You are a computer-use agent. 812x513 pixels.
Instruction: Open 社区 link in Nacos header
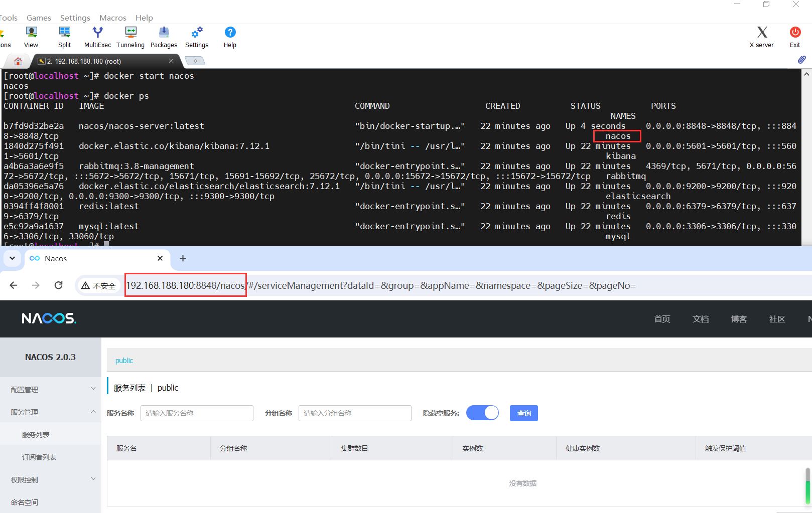(x=777, y=319)
